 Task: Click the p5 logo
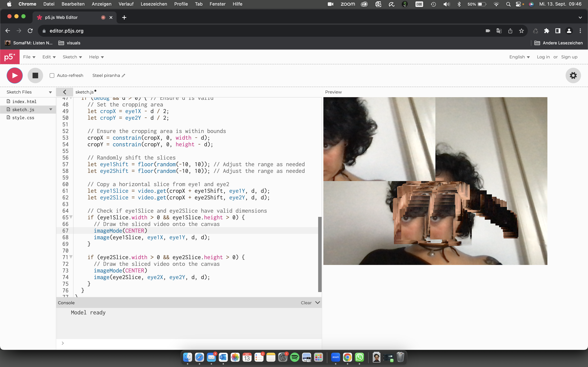coord(10,57)
